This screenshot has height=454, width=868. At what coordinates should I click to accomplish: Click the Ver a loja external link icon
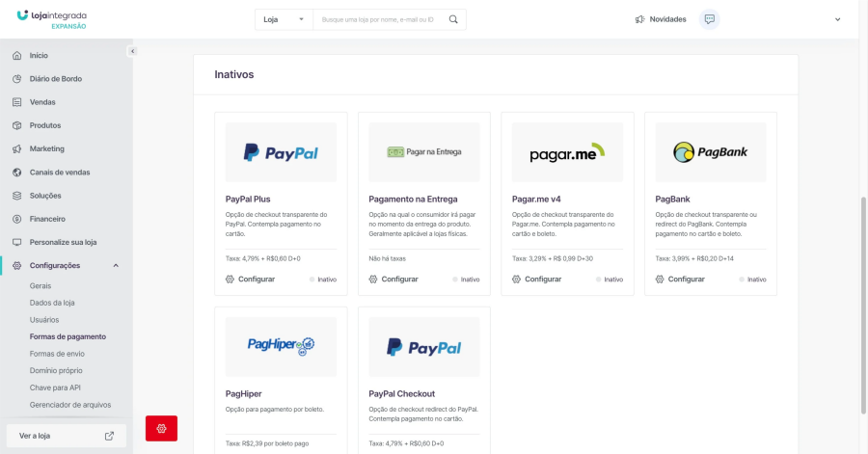coord(109,436)
